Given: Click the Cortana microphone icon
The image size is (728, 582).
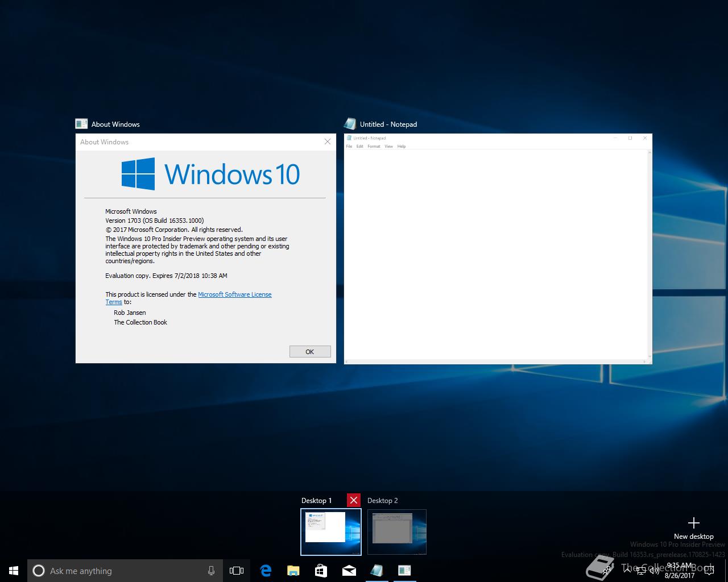Looking at the screenshot, I should 211,571.
